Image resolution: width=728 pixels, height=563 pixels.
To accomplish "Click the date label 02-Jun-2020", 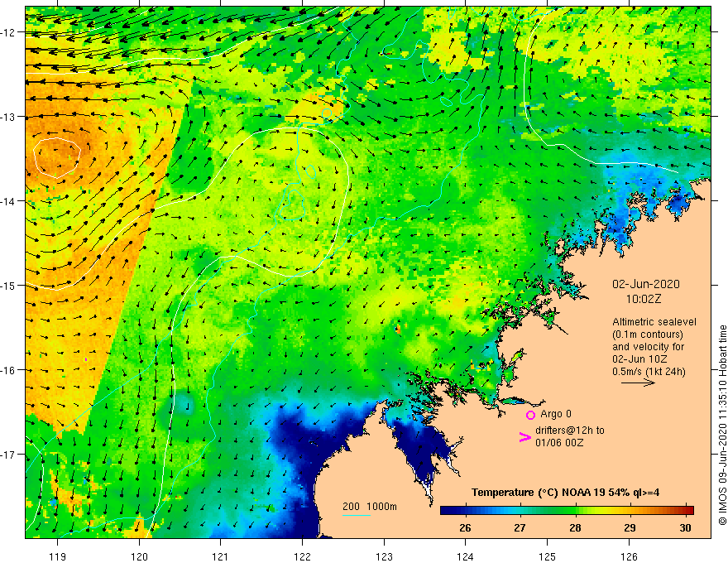I will (x=646, y=284).
